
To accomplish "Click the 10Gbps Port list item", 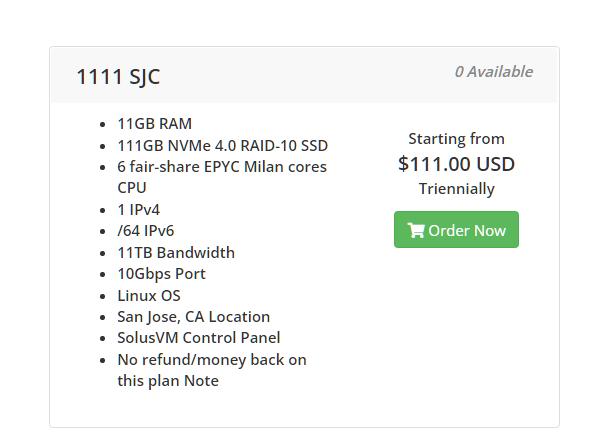I will point(161,274).
